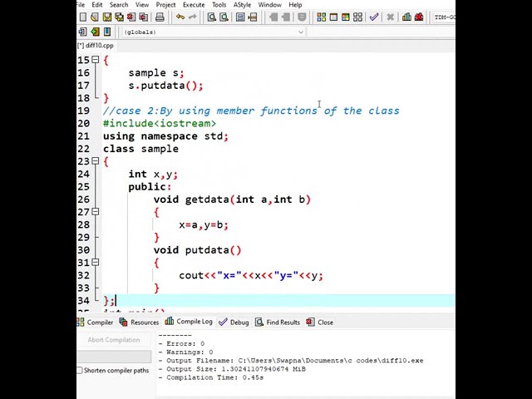Run Syntax Check with the checkmark icon
Viewport: 532px width, 399px height.
point(374,17)
